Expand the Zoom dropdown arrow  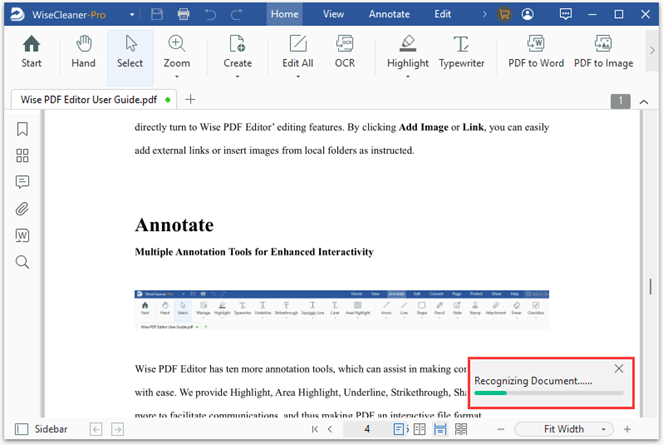[x=177, y=77]
